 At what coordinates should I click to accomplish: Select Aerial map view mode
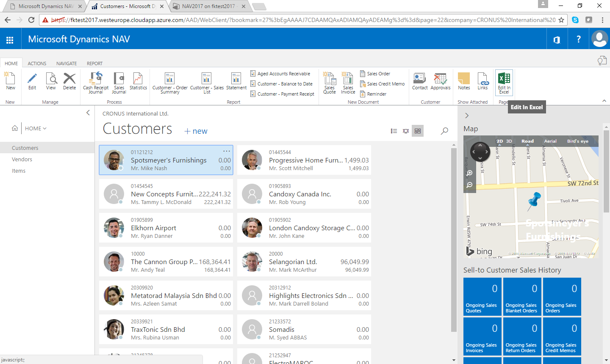point(550,141)
